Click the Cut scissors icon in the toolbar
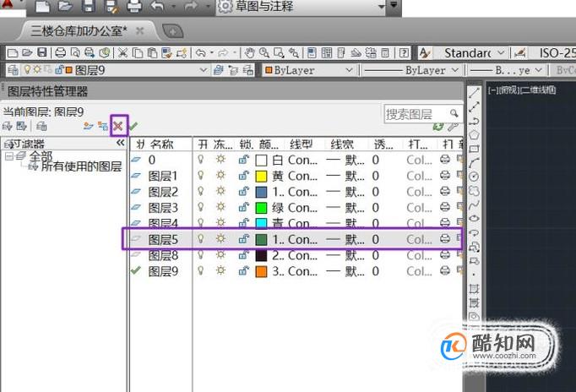576x392 pixels. (122, 53)
